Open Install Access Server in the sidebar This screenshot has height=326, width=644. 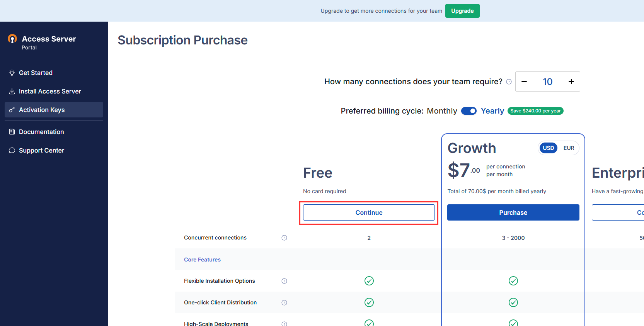tap(54, 91)
